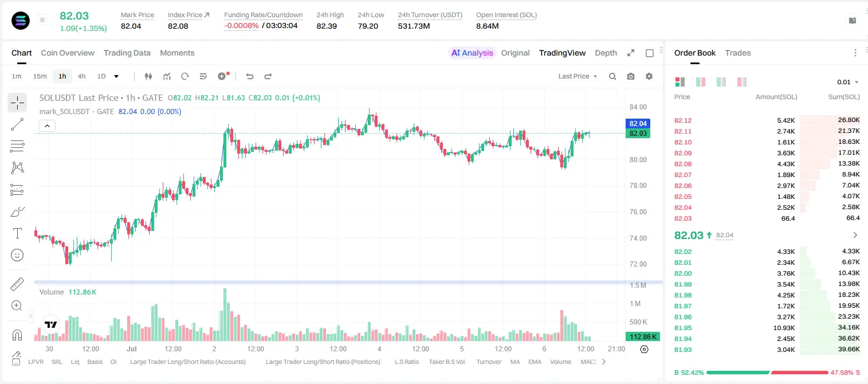Toggle the magnet snap mode
Viewport: 868px width, 384px height.
coord(17,335)
